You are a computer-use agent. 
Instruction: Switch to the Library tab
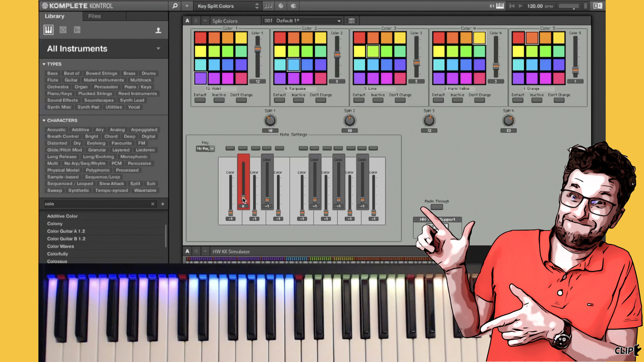[55, 16]
